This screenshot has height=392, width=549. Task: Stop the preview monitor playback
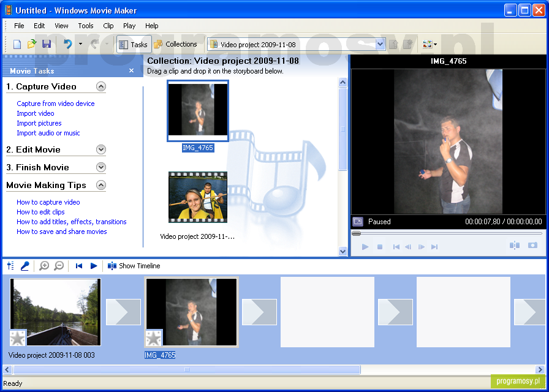tap(380, 247)
